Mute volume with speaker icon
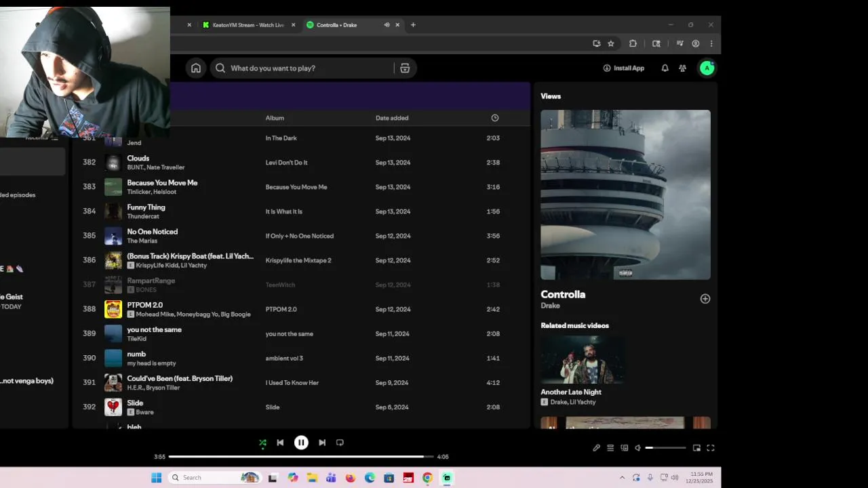Viewport: 868px width, 488px height. pos(637,448)
